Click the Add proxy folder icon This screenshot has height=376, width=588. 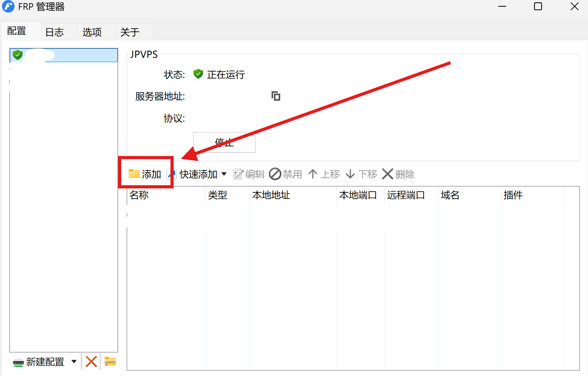pos(134,174)
